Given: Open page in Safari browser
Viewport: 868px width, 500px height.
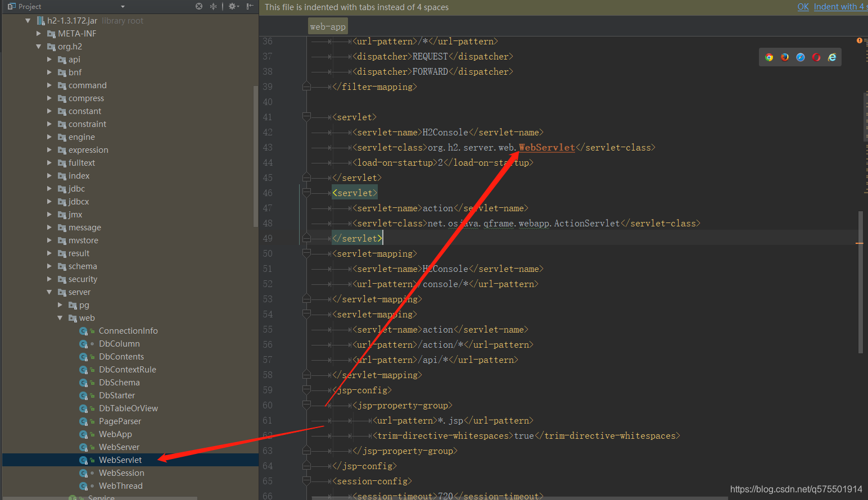Looking at the screenshot, I should coord(801,57).
